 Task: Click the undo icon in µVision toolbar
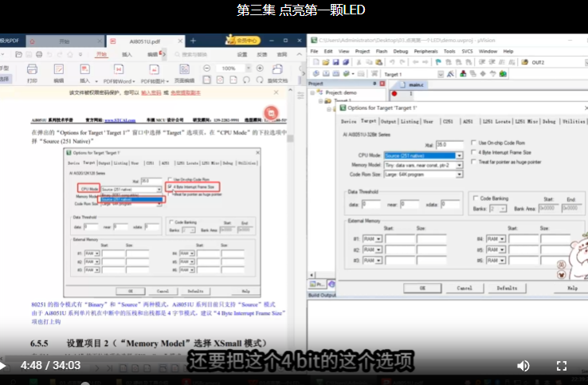pos(392,62)
